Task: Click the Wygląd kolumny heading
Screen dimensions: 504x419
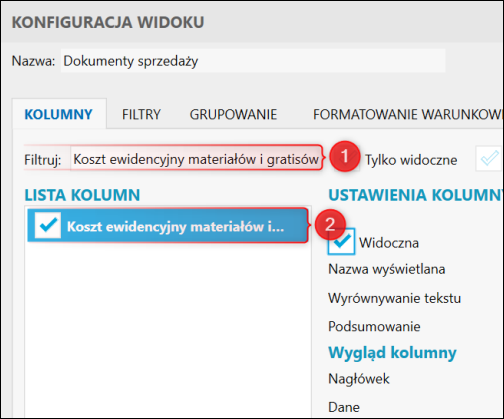Action: pyautogui.click(x=392, y=353)
